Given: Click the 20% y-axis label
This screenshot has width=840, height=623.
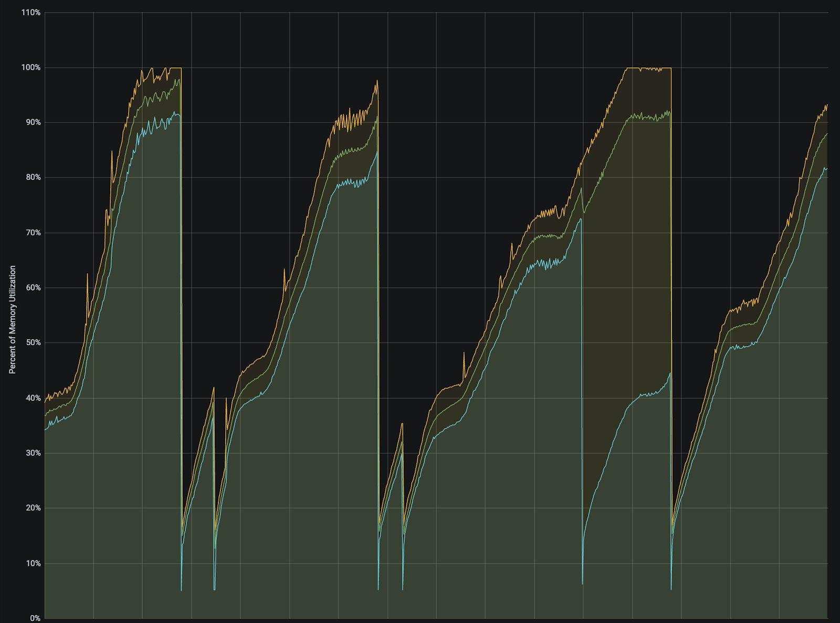Looking at the screenshot, I should point(33,508).
